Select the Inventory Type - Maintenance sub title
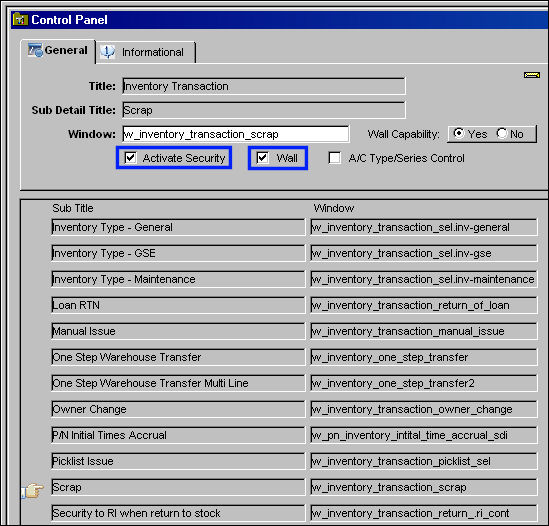The image size is (549, 526). pos(178,279)
